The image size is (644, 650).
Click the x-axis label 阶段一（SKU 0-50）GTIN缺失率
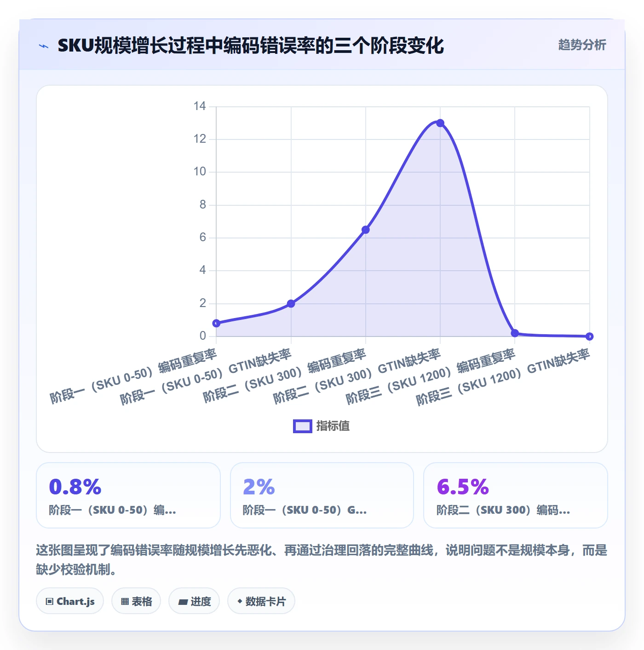(x=206, y=377)
